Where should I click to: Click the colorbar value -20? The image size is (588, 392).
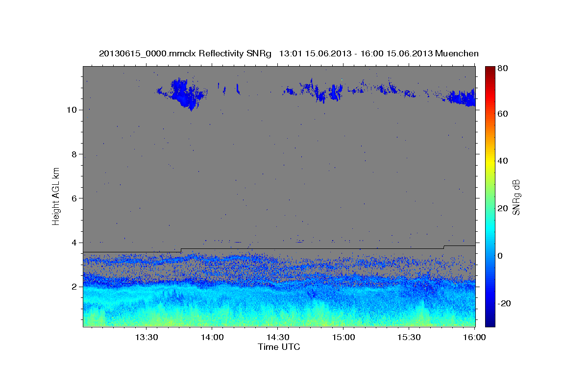click(x=505, y=303)
